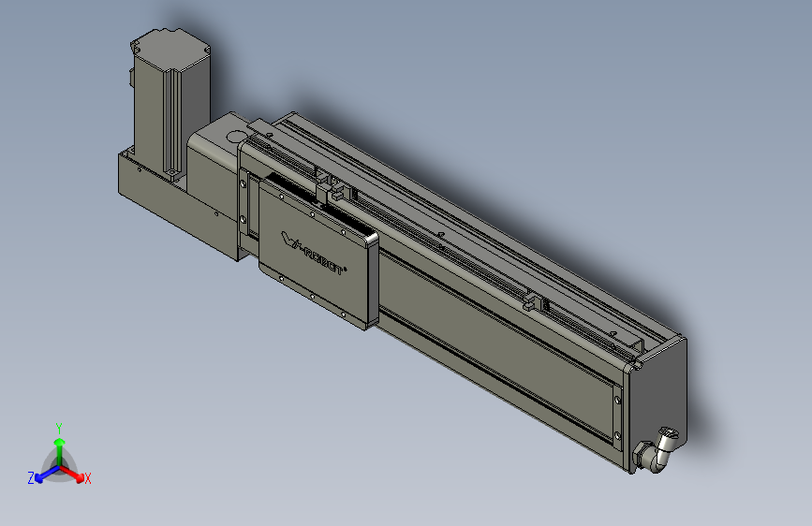This screenshot has width=812, height=526.
Task: Click the Y label on the triad
Action: [x=59, y=429]
